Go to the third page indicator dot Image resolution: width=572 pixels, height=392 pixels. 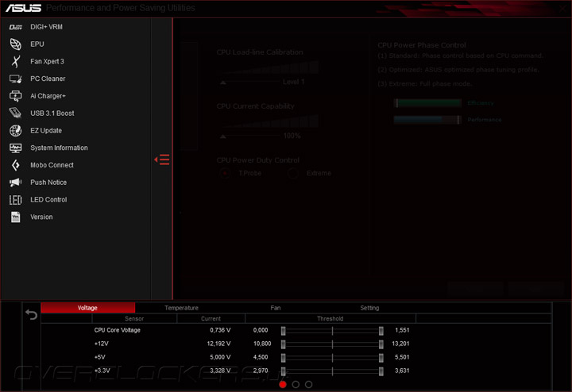308,384
